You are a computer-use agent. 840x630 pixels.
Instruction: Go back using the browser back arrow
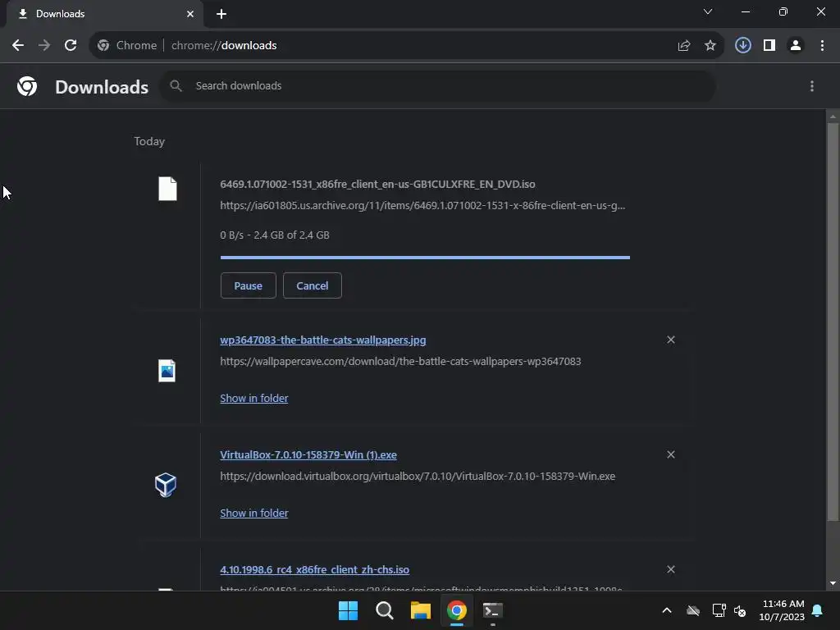[x=18, y=46]
